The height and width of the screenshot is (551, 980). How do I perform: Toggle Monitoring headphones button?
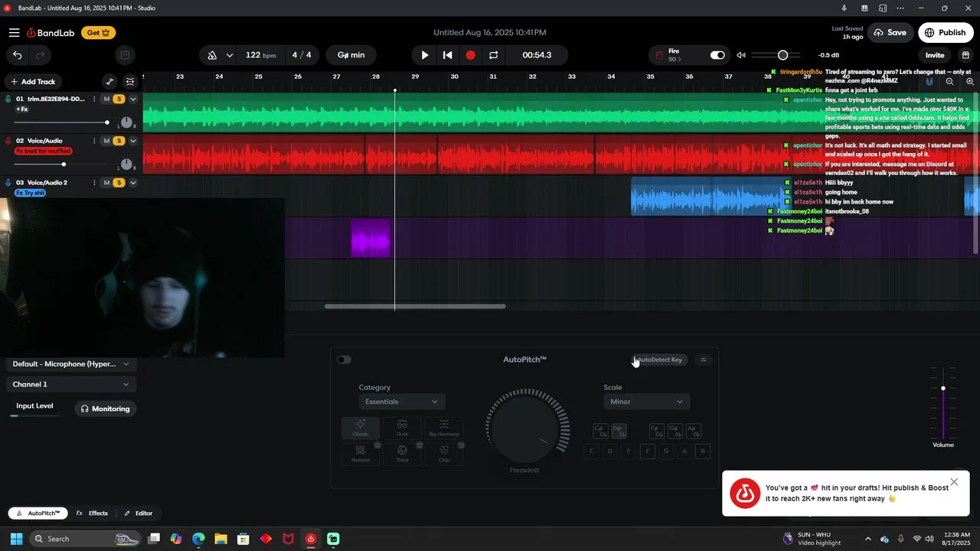(106, 409)
